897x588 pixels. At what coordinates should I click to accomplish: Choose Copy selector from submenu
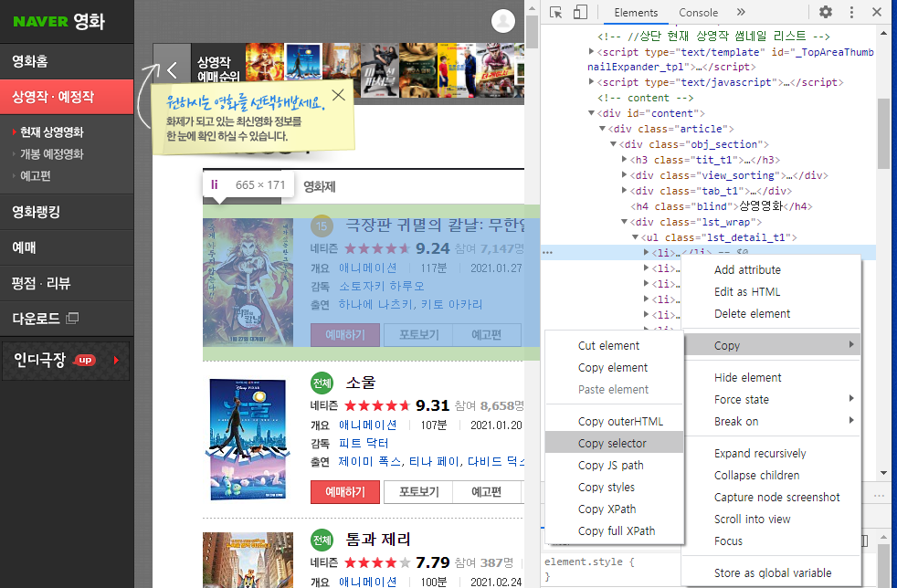[x=614, y=444]
